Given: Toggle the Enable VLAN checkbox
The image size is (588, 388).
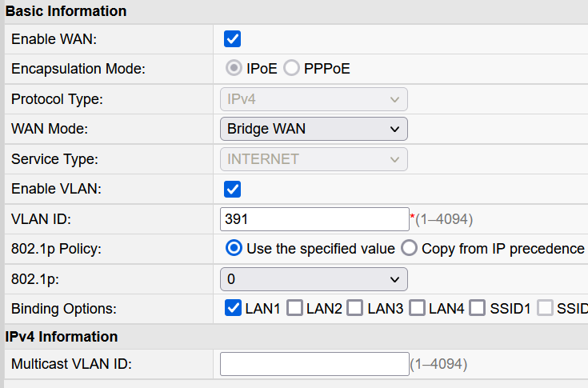Looking at the screenshot, I should point(232,189).
